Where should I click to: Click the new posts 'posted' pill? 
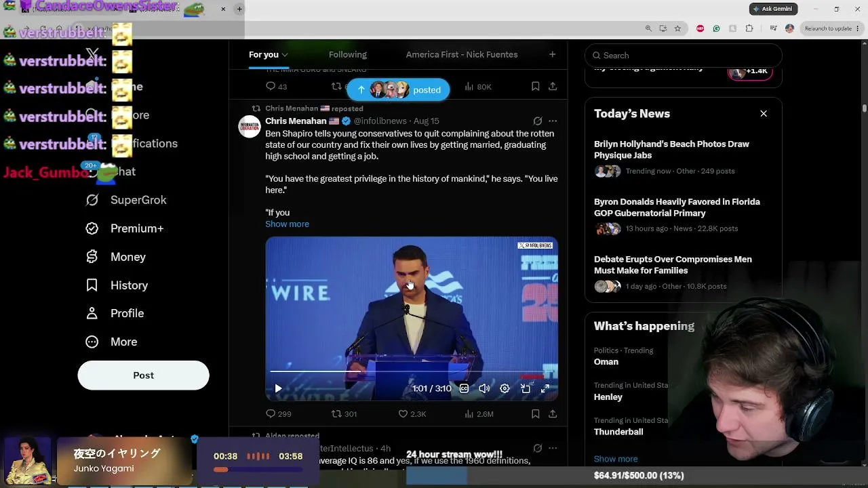click(x=398, y=89)
